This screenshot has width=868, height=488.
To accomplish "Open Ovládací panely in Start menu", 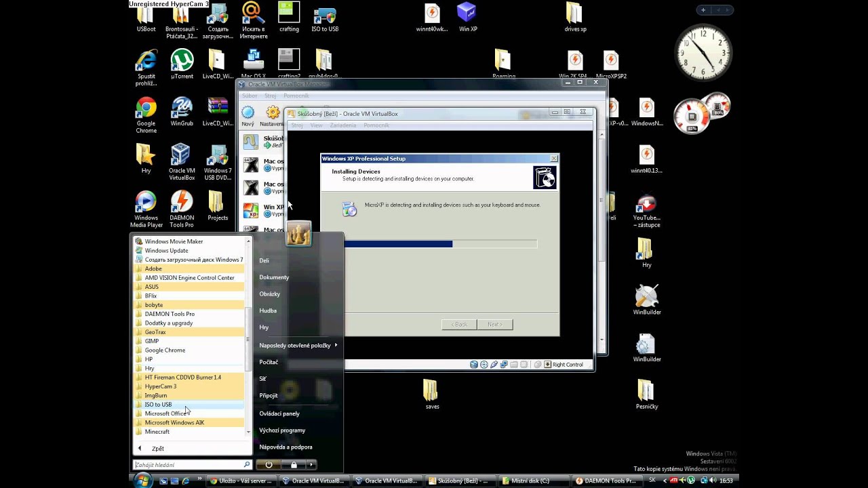I will pyautogui.click(x=279, y=413).
